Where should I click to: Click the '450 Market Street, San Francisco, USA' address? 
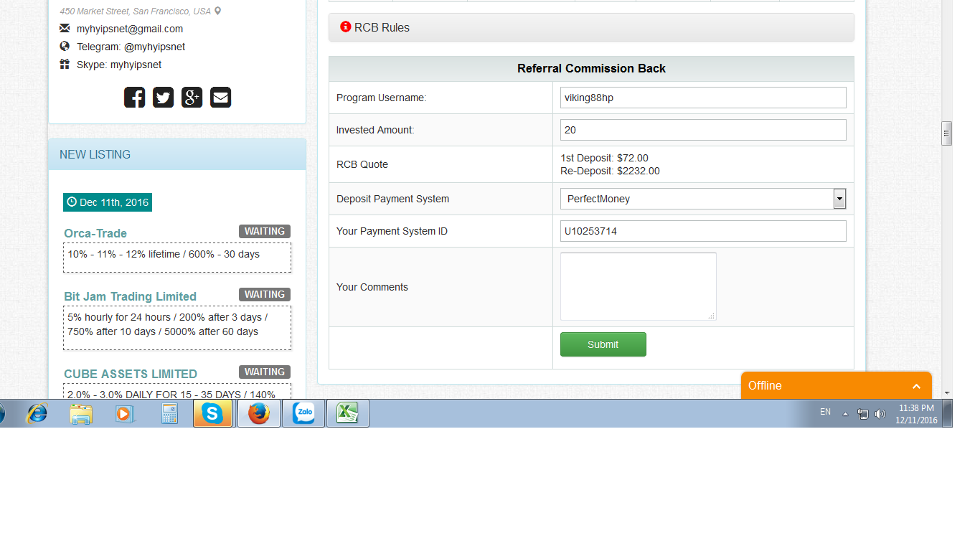136,11
